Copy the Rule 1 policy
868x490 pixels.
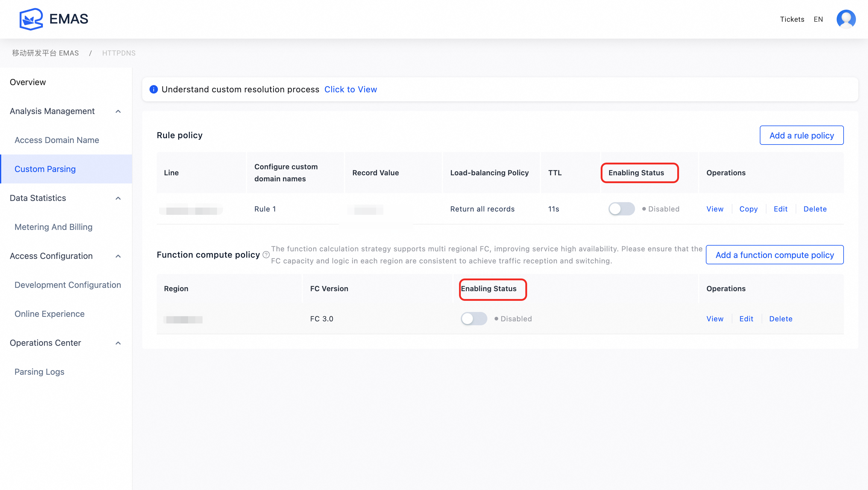coord(748,209)
